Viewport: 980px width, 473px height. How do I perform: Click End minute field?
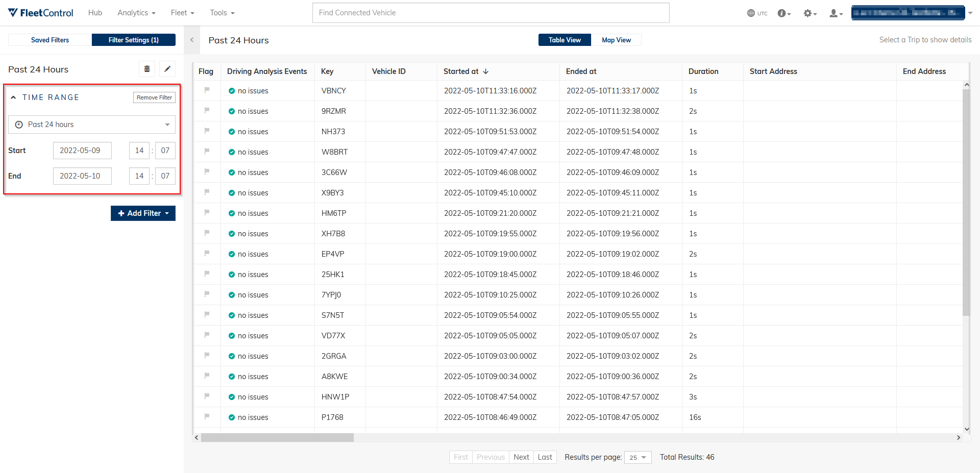point(165,176)
